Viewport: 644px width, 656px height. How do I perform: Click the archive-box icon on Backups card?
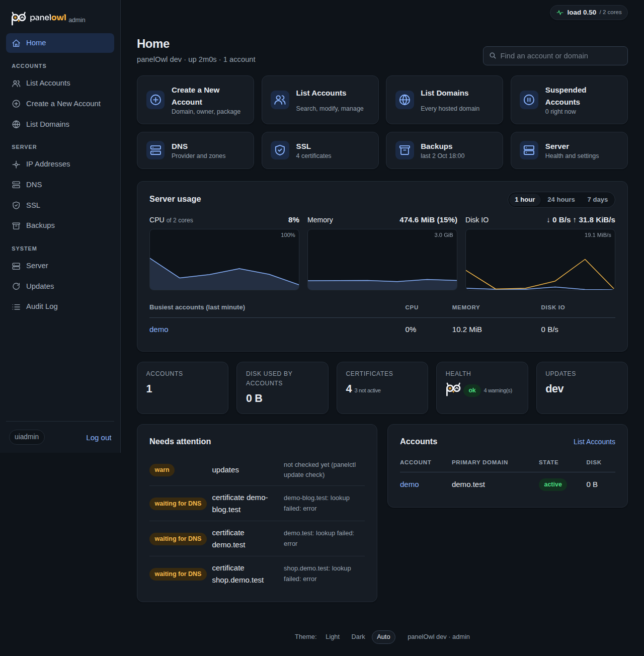tap(405, 150)
